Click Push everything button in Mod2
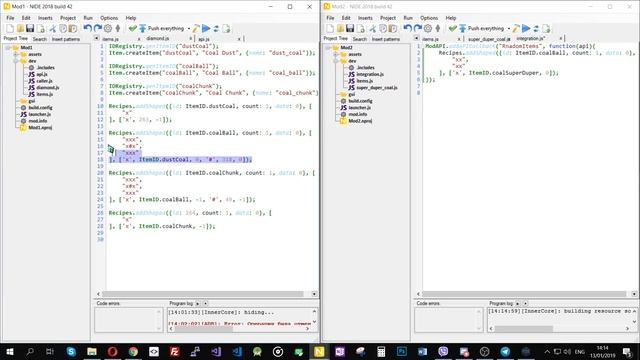This screenshot has height=360, width=640. pyautogui.click(x=482, y=29)
